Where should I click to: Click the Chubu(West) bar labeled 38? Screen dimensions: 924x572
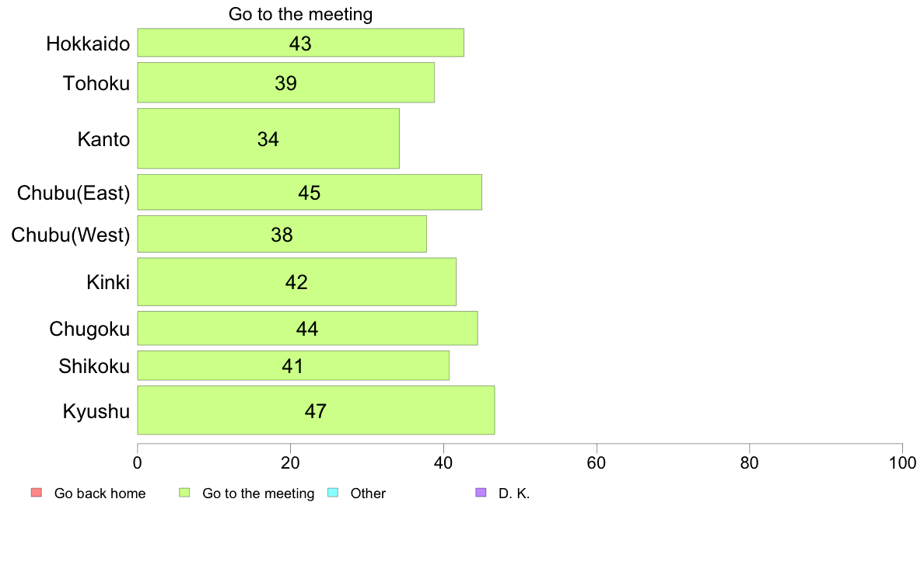(282, 234)
